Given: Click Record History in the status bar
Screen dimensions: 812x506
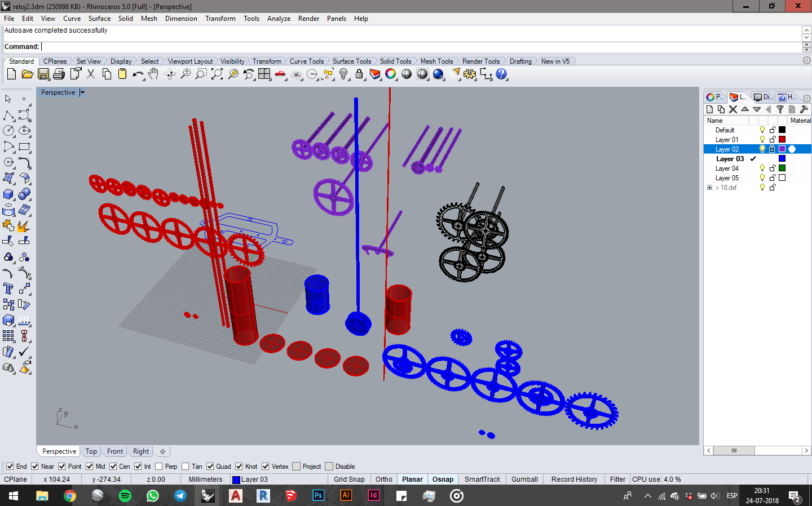Looking at the screenshot, I should [574, 480].
